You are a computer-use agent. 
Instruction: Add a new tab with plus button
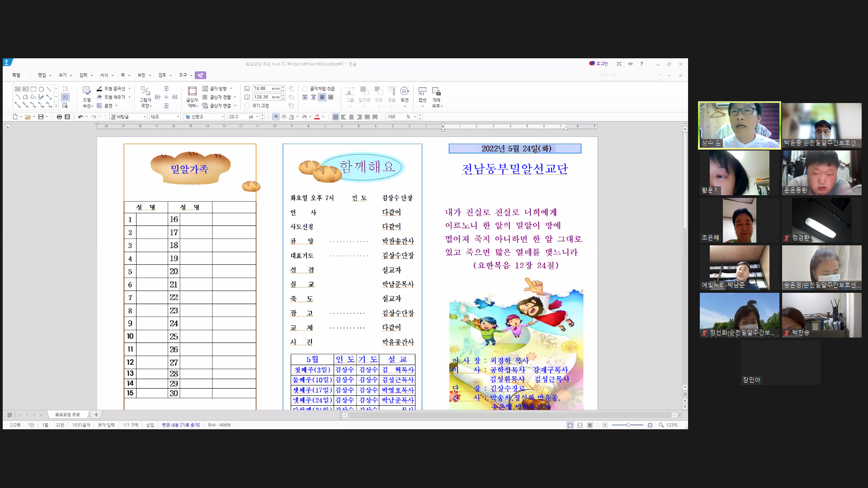pos(96,414)
